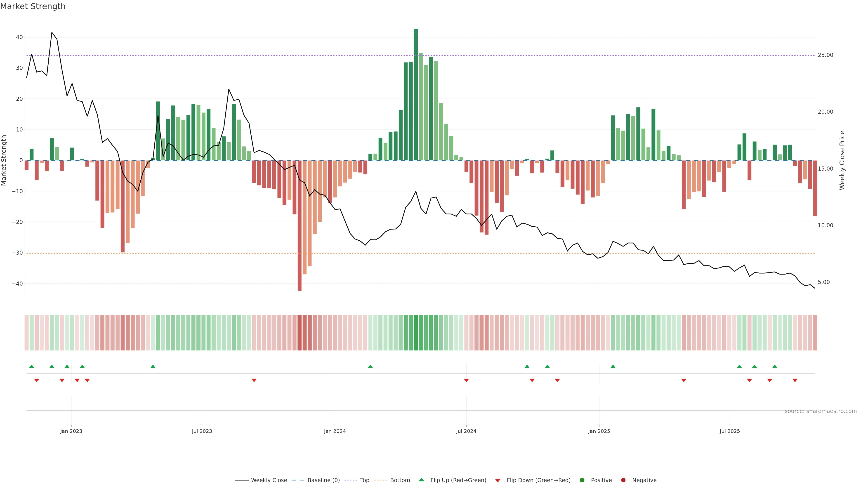Click the tallest green market strength bar
This screenshot has height=488, width=868.
tap(416, 94)
